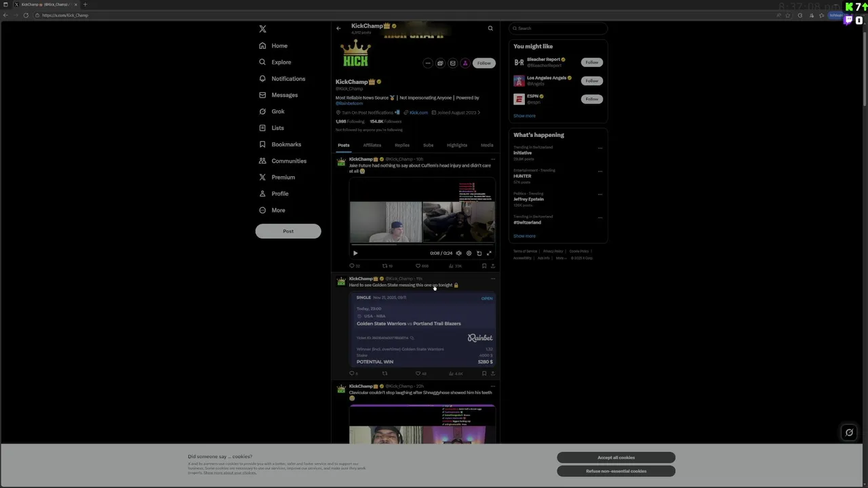Repost the Jake Future post
Image resolution: width=868 pixels, height=488 pixels.
point(387,266)
